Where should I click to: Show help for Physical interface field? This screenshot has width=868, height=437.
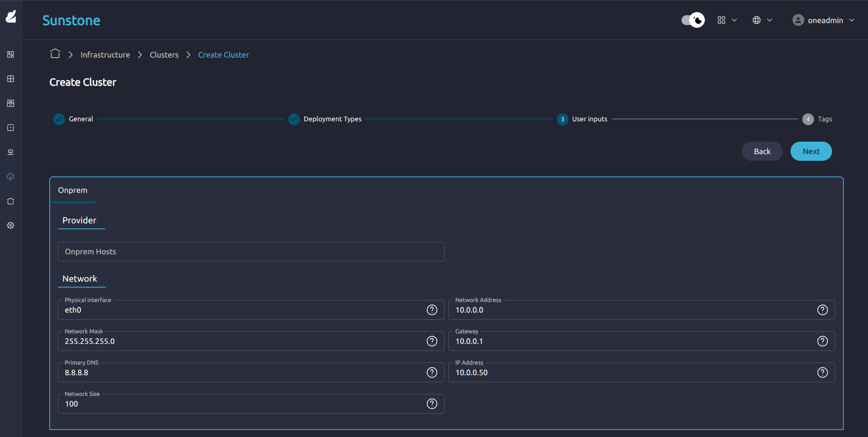[432, 310]
